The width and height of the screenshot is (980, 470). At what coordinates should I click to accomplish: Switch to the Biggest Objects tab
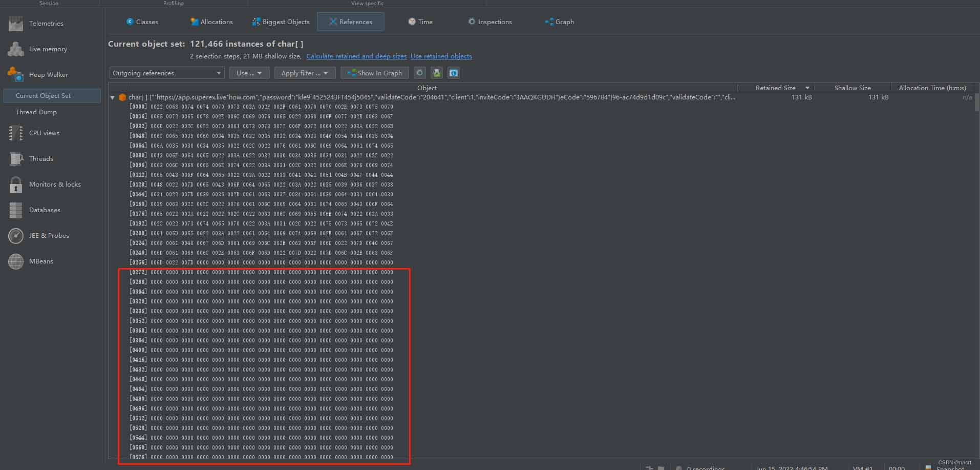[281, 22]
